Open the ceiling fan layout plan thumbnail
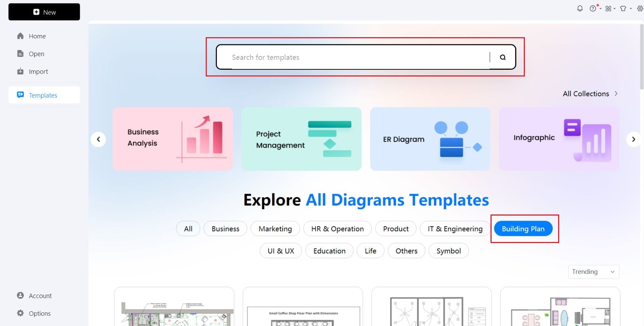644x326 pixels. (431, 307)
